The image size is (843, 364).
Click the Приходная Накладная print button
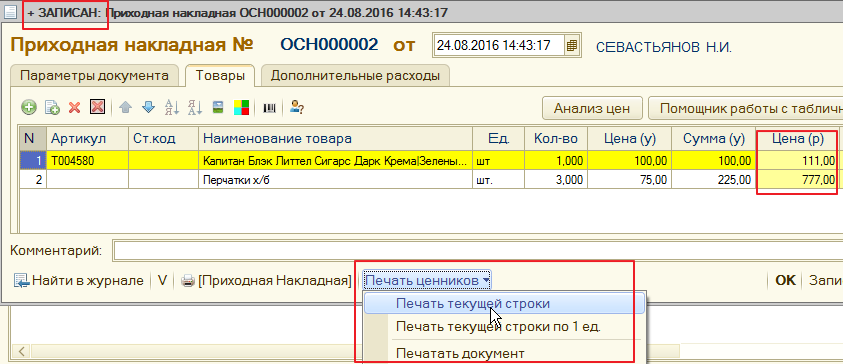[x=267, y=281]
